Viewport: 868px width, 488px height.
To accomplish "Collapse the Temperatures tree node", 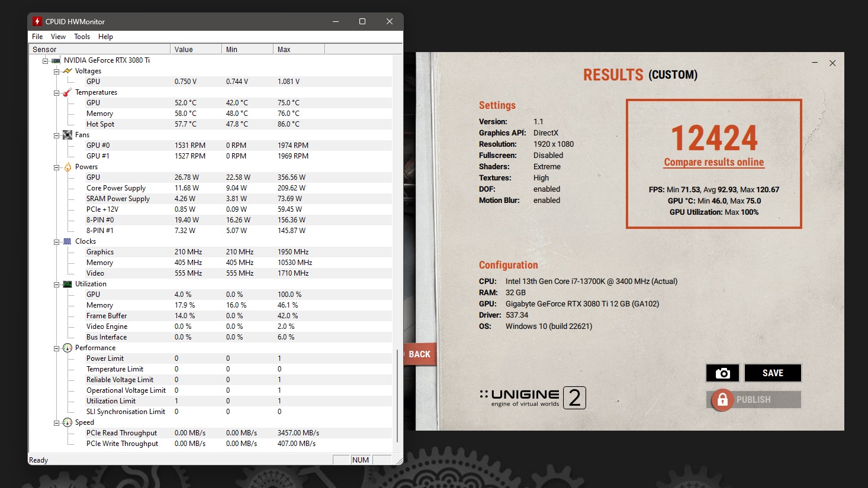I will (57, 92).
